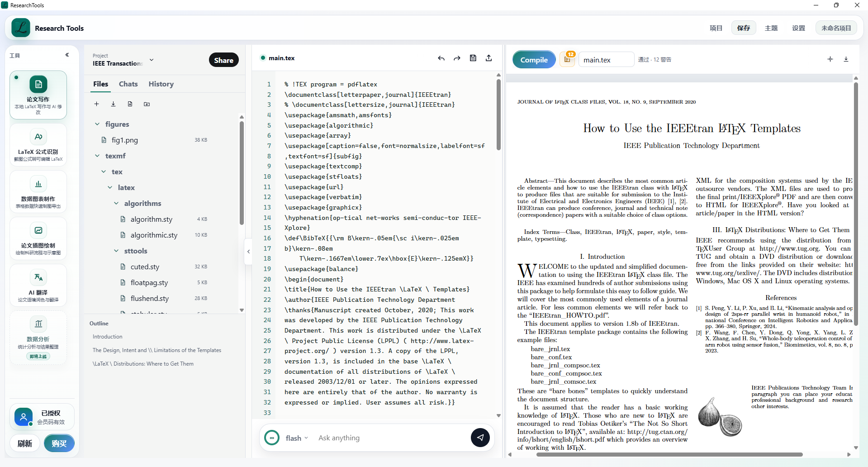Open the AI 翻译 translation tool
This screenshot has width=868, height=467.
click(x=38, y=286)
